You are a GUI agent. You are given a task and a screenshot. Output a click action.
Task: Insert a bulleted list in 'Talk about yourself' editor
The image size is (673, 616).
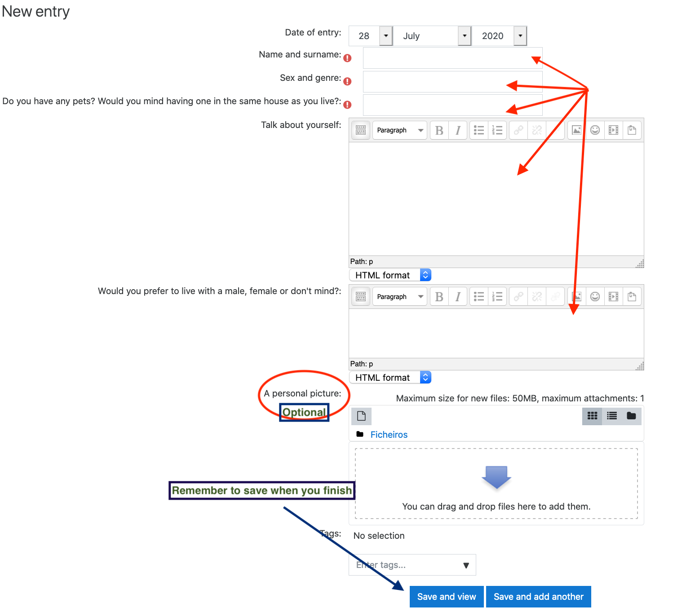point(479,130)
